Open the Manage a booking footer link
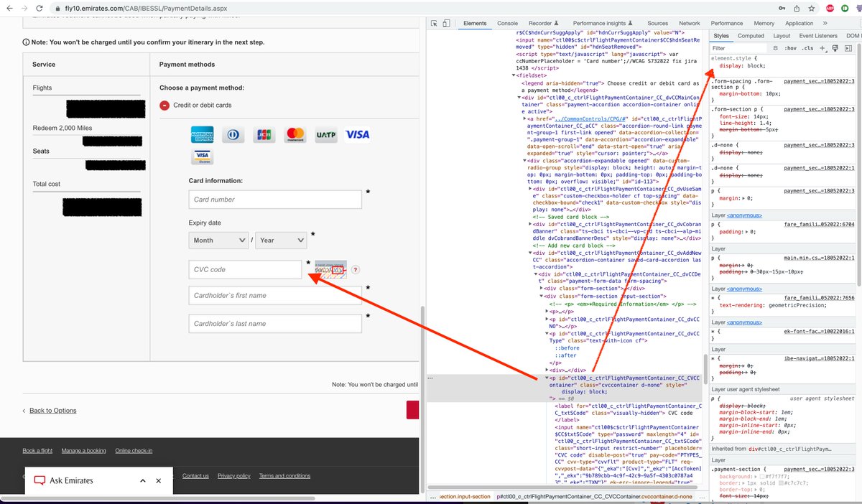The image size is (862, 504). [84, 451]
